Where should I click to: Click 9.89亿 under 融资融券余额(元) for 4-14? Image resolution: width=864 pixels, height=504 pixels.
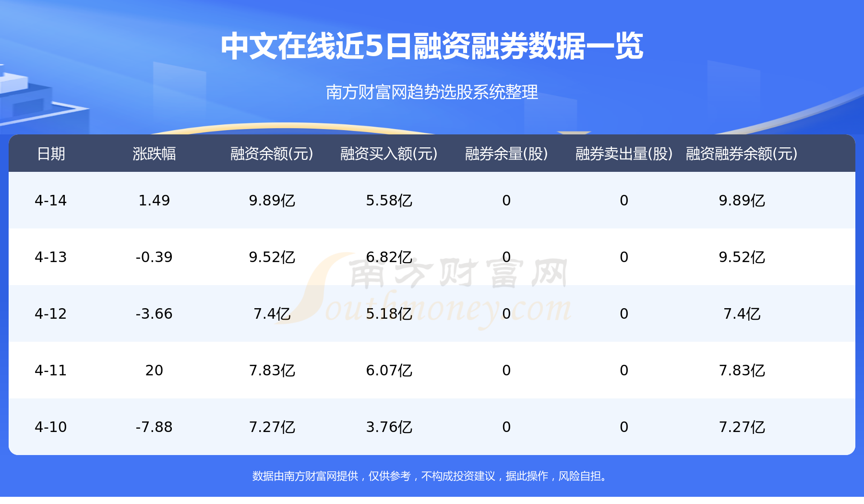point(742,201)
